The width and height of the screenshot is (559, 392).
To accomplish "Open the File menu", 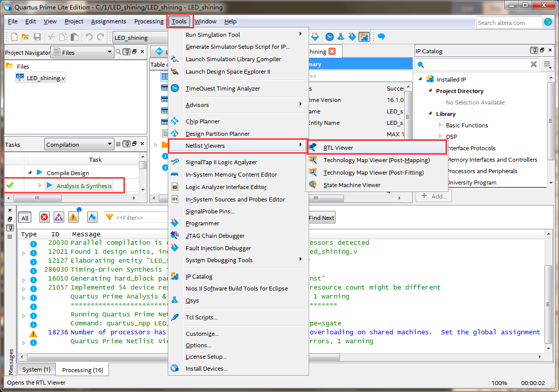I will pos(12,21).
